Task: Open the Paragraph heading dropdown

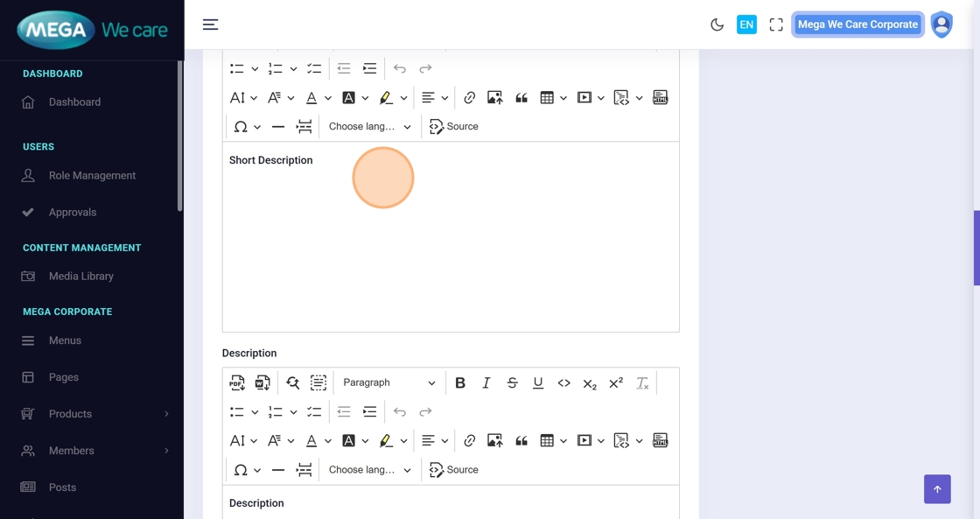Action: [x=388, y=382]
